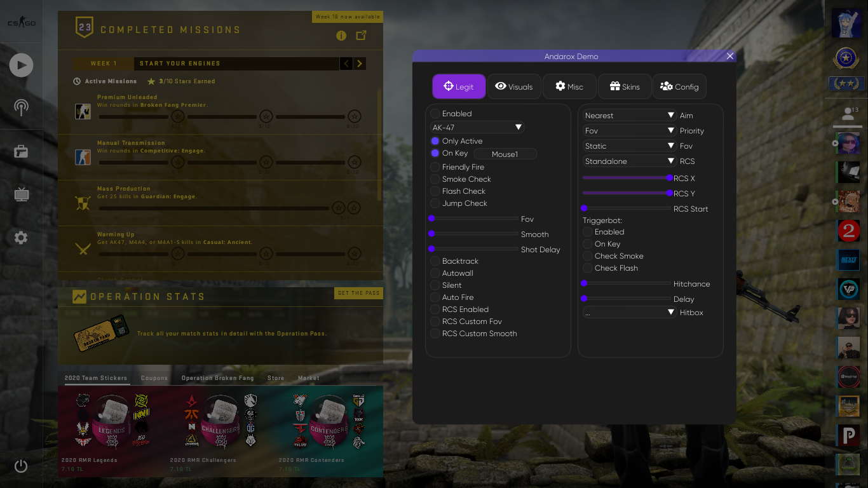Enable Friendly Fire
The width and height of the screenshot is (868, 488).
pyautogui.click(x=435, y=167)
